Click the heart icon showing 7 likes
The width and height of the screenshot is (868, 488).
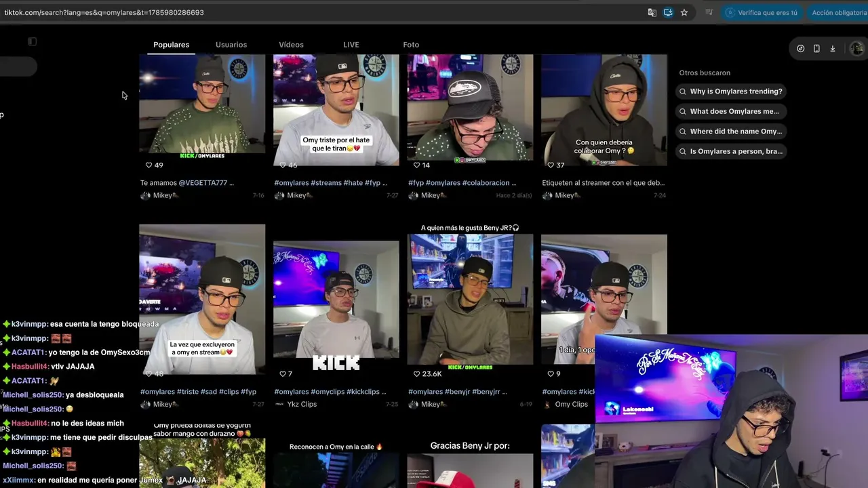[x=282, y=373]
